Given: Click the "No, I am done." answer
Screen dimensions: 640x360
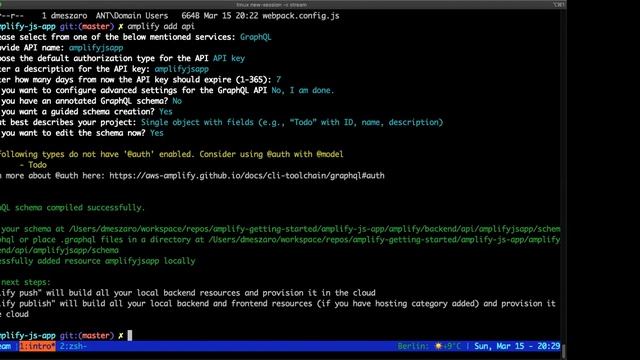Looking at the screenshot, I should point(302,90).
